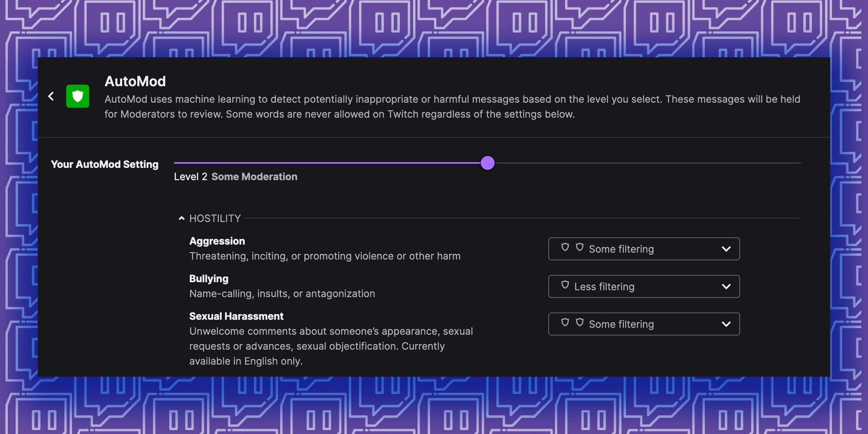Click the HOSTILITY section heading
This screenshot has height=434, width=868.
click(x=215, y=218)
